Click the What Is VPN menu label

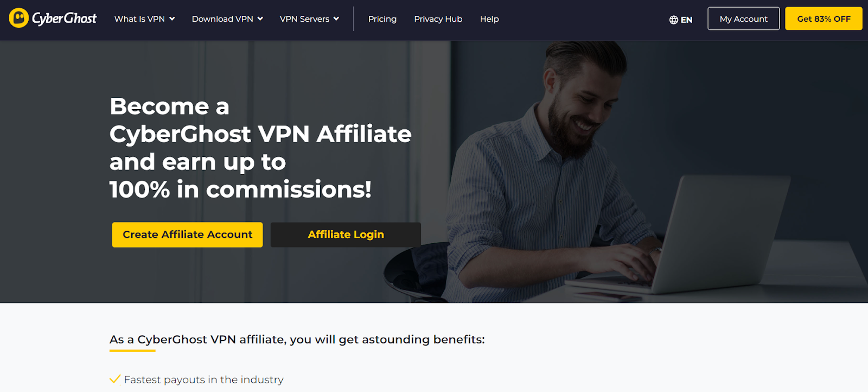point(139,18)
